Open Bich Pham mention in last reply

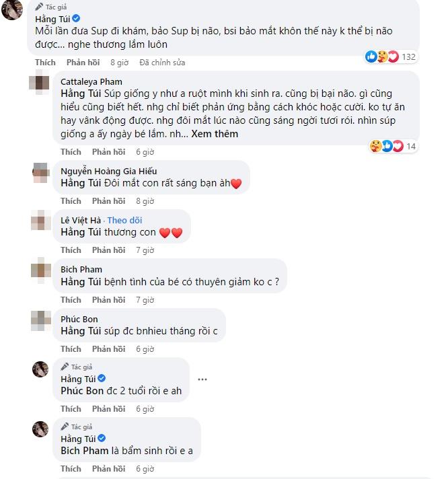(83, 450)
